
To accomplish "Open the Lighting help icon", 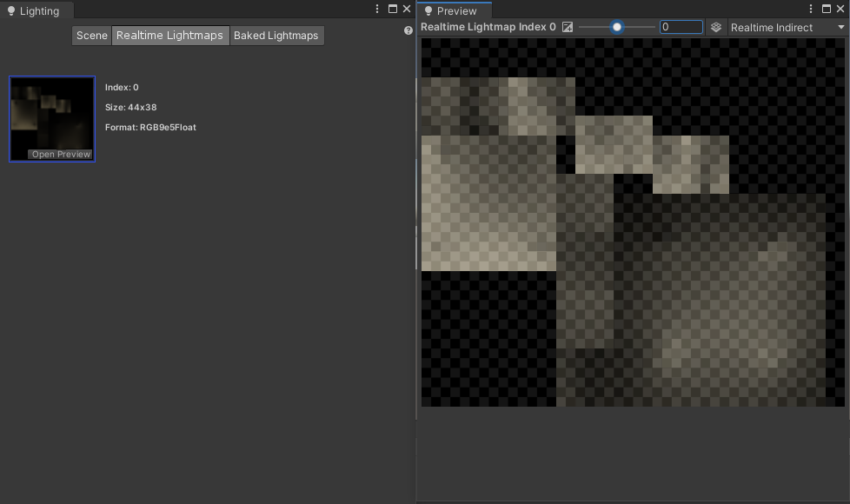I will [x=408, y=31].
